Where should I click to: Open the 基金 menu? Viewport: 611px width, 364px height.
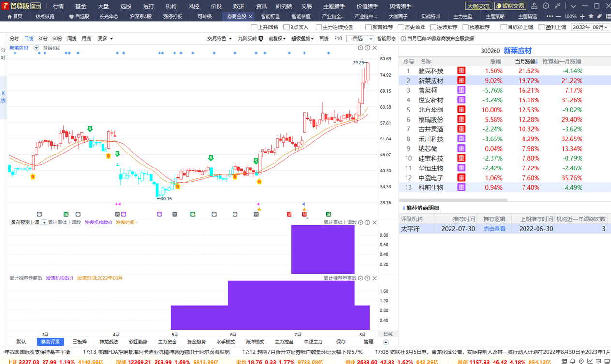coord(81,6)
